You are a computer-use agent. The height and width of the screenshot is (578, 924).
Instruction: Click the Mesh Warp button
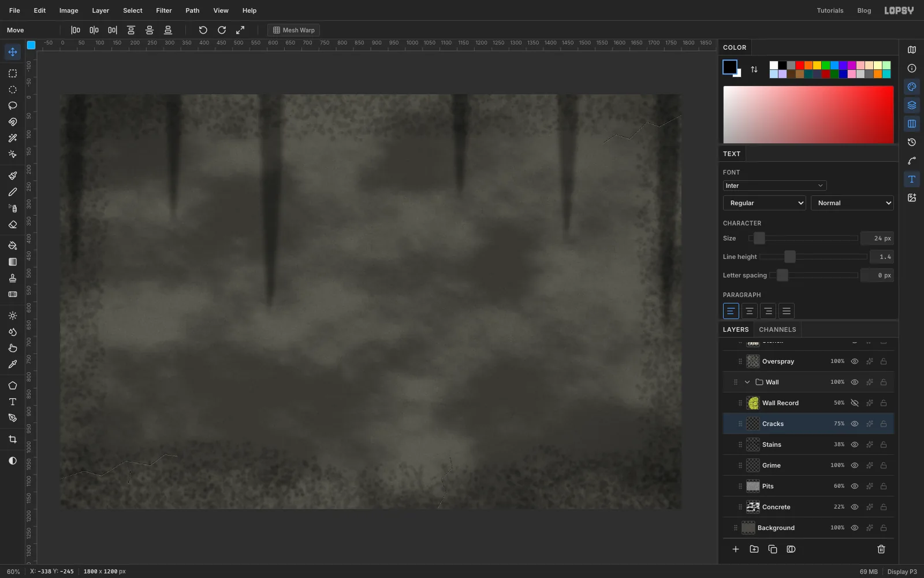coord(293,30)
